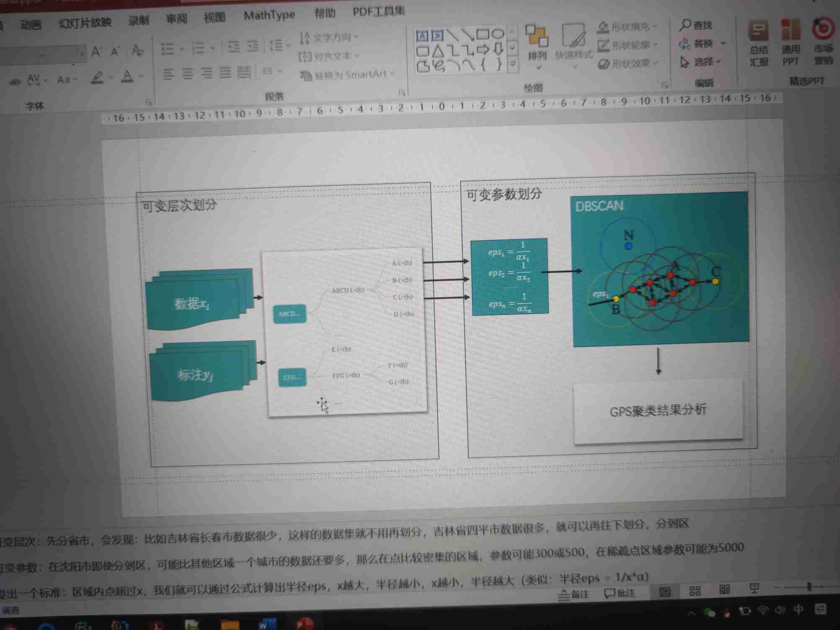Adjust the zoom slider handle

point(809,587)
